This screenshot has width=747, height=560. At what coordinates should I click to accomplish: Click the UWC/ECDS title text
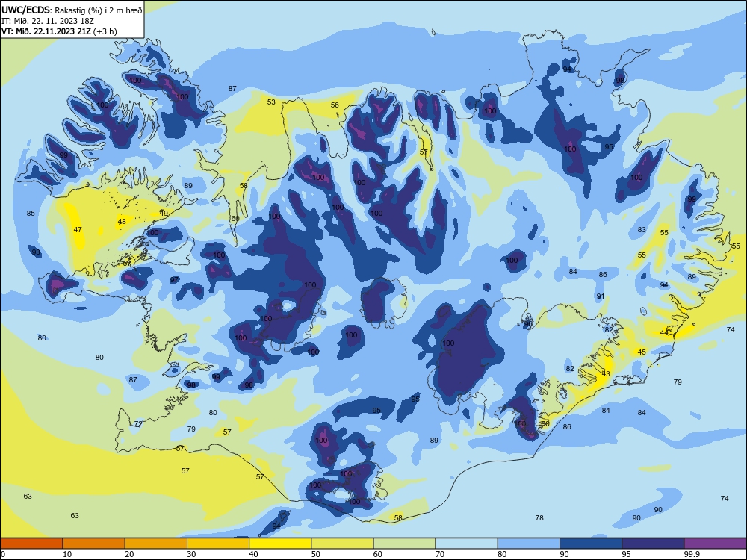pyautogui.click(x=25, y=10)
